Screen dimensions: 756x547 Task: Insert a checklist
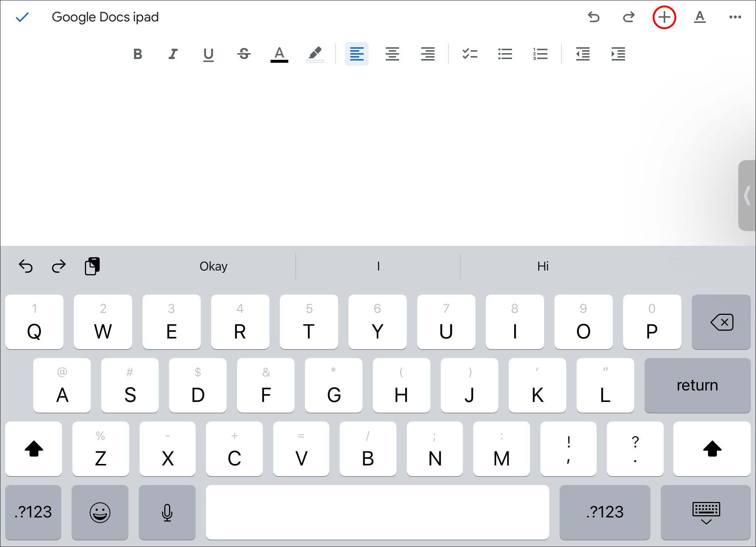(470, 54)
